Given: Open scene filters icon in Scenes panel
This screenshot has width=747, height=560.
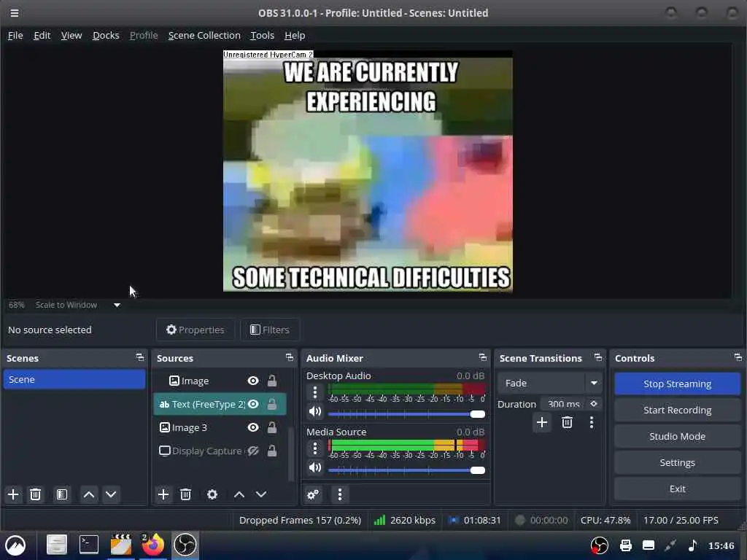Looking at the screenshot, I should tap(62, 494).
